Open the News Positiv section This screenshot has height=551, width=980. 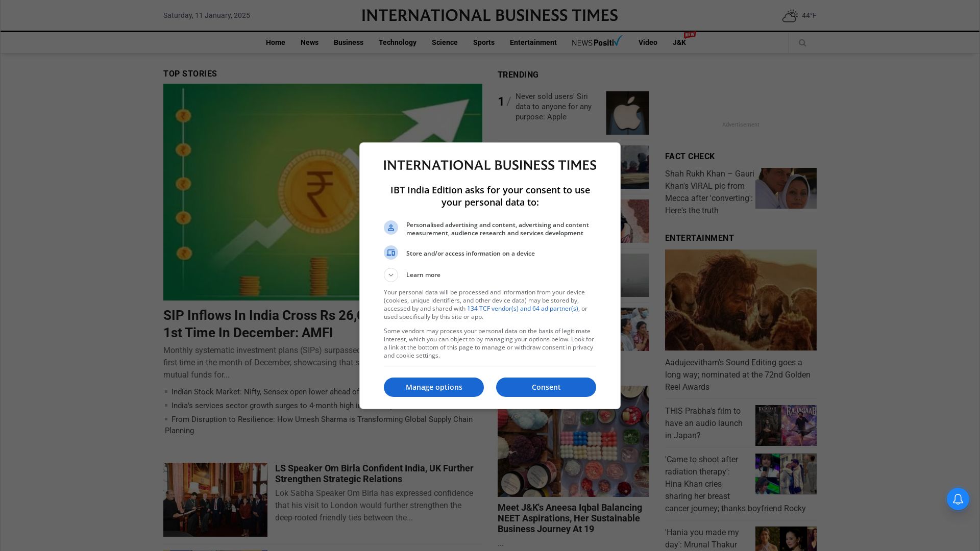pyautogui.click(x=597, y=42)
